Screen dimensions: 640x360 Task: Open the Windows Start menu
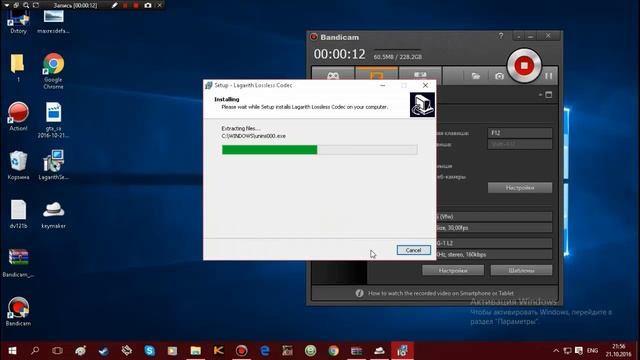click(x=12, y=351)
